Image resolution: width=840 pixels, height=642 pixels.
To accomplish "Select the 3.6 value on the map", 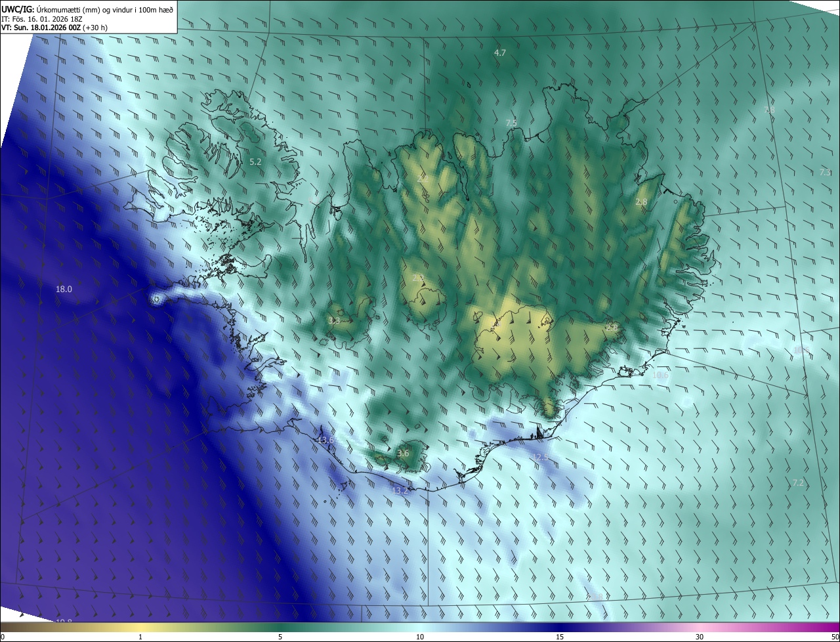I will [403, 453].
